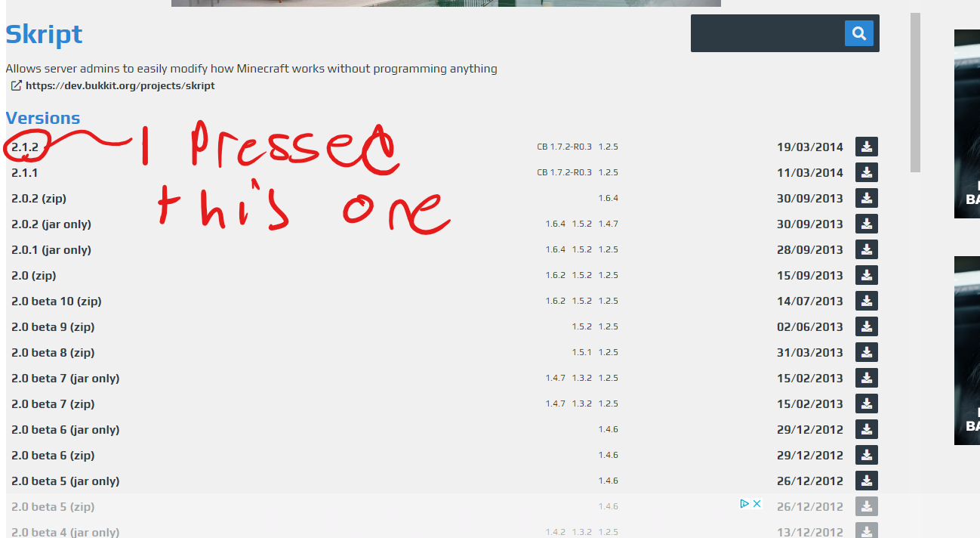The image size is (980, 538).
Task: Click the AdChoices triangle icon
Action: (x=744, y=503)
